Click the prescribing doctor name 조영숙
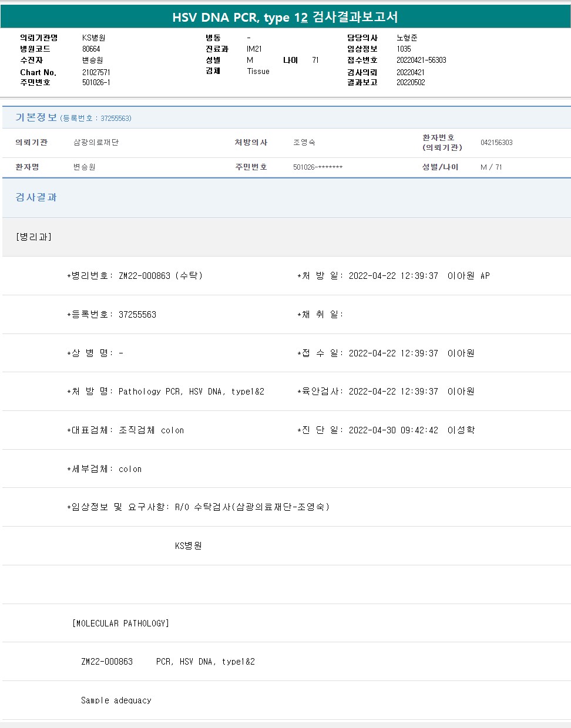This screenshot has width=571, height=728. [x=304, y=143]
